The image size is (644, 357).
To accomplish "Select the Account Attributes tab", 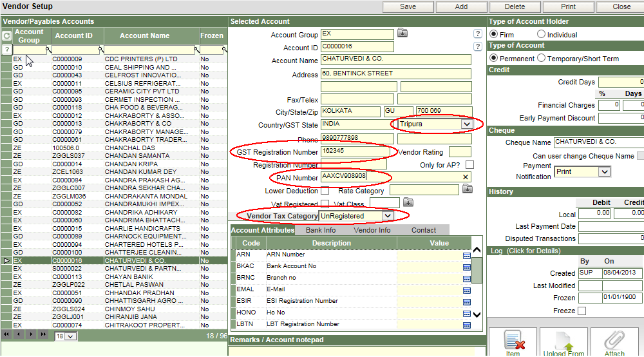I will (263, 230).
